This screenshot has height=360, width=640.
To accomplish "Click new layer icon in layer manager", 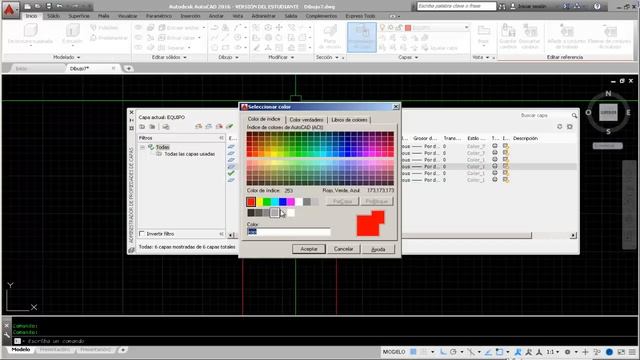I will pyautogui.click(x=199, y=127).
